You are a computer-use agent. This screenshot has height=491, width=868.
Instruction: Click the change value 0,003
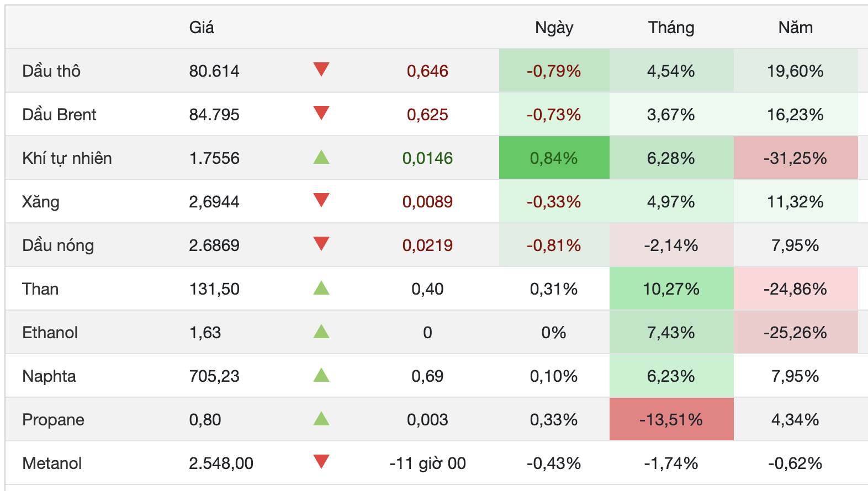(x=427, y=420)
